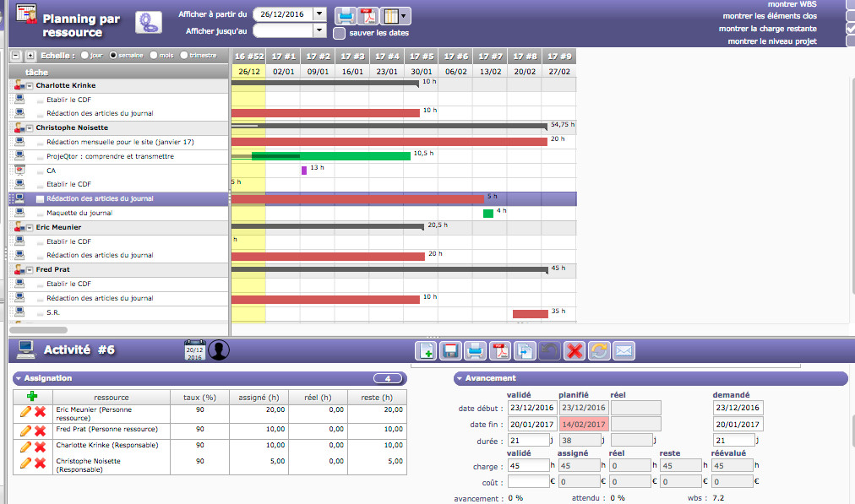Image resolution: width=855 pixels, height=504 pixels.
Task: Collapse the Christophe Noisette resource group
Action: coord(29,127)
